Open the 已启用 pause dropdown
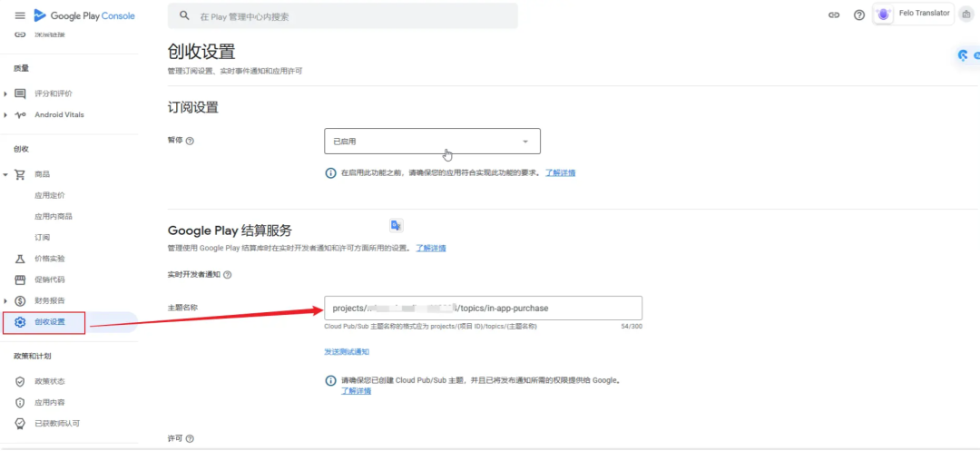Image resolution: width=980 pixels, height=451 pixels. (433, 142)
